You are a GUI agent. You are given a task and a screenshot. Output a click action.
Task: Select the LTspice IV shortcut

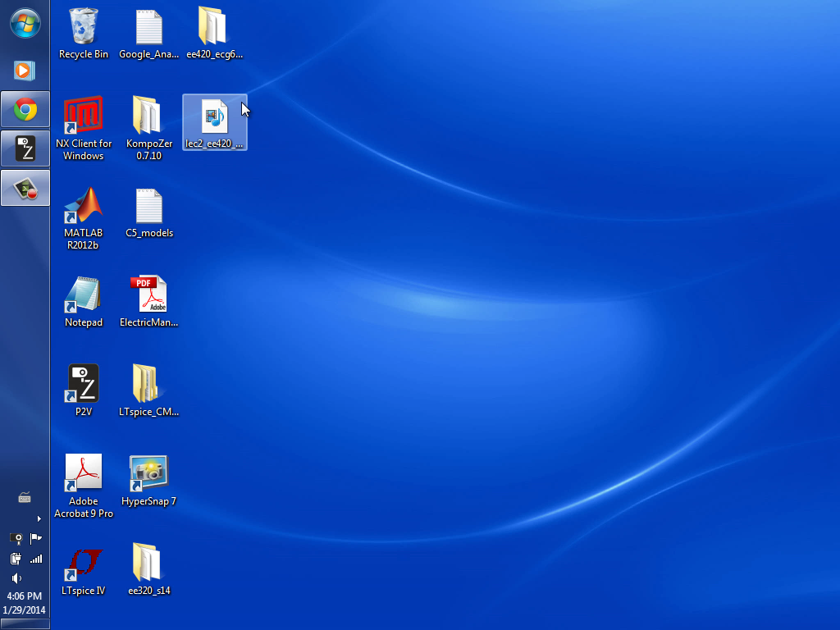84,570
